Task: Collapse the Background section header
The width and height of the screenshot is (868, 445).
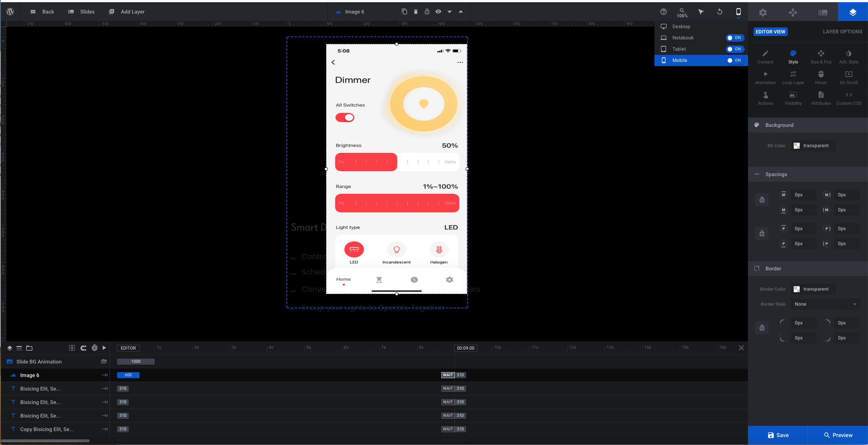Action: tap(808, 125)
